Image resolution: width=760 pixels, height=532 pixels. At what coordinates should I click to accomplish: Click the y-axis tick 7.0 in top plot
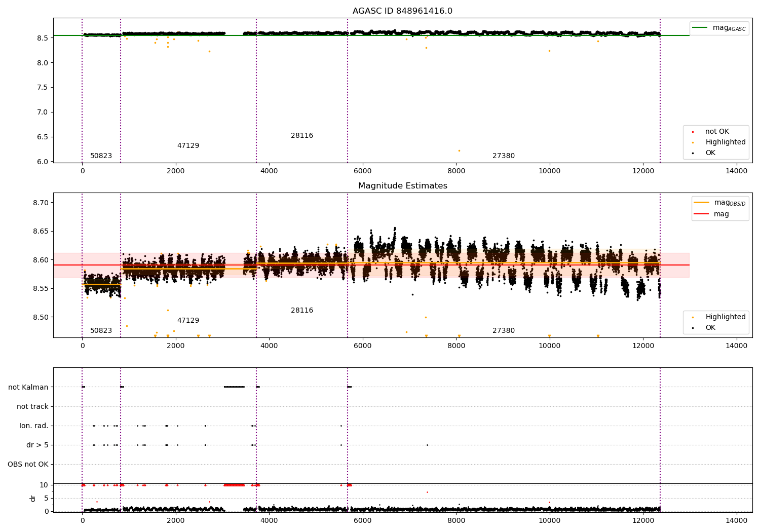pyautogui.click(x=43, y=112)
